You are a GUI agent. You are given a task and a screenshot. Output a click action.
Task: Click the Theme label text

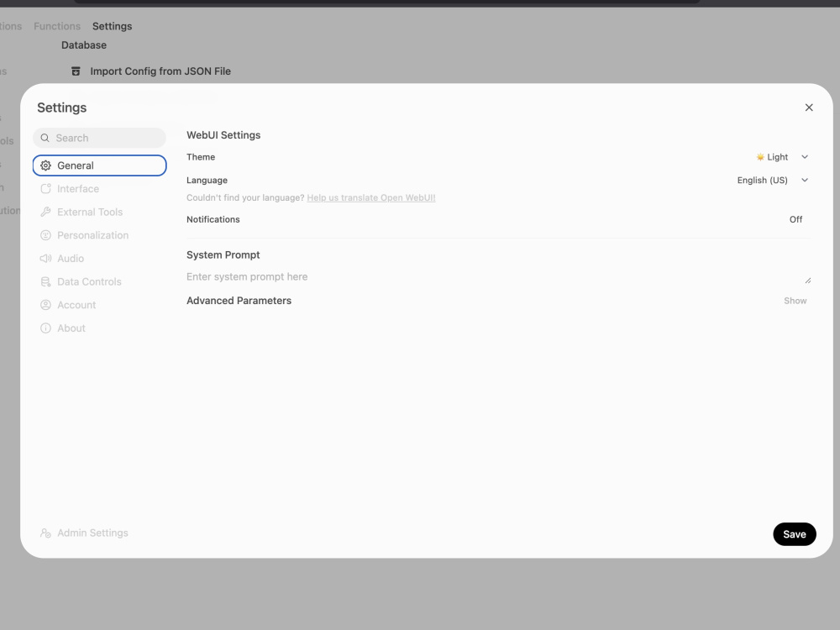201,157
